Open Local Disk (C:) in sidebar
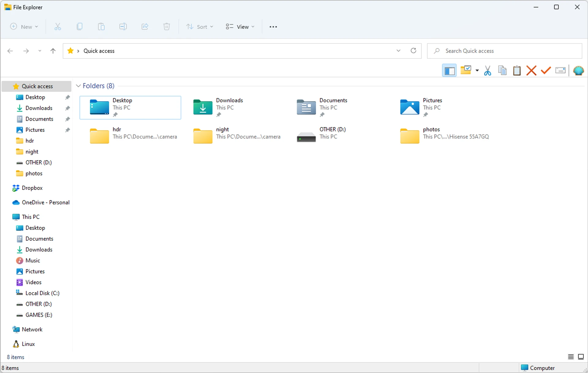Screen dimensions: 588x373 42,293
